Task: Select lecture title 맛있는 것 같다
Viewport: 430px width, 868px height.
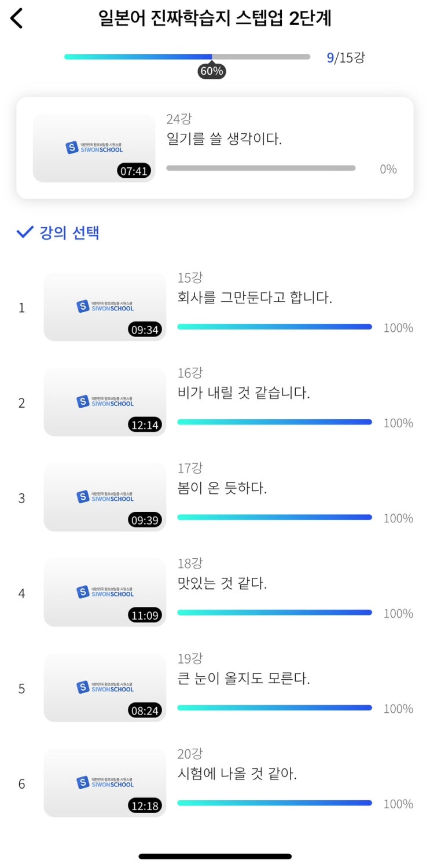Action: 222,583
